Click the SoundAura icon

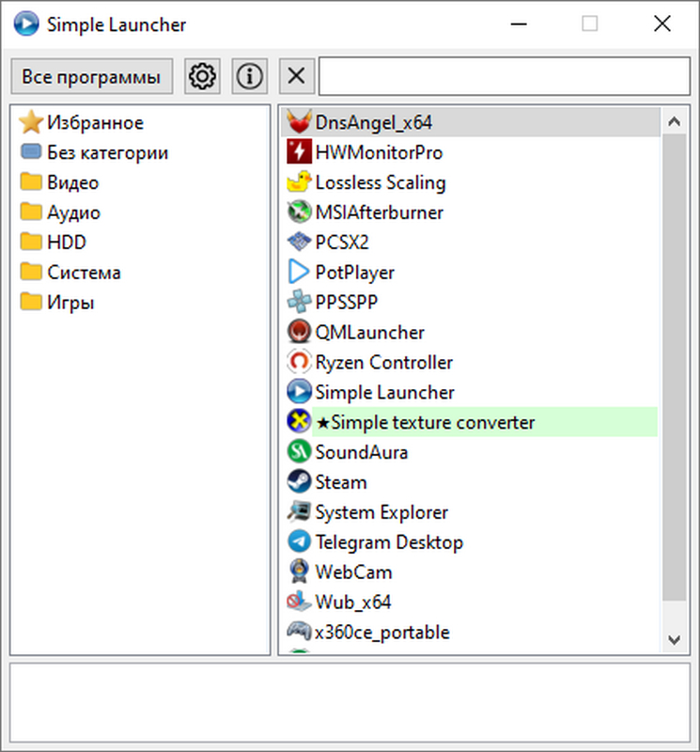299,452
